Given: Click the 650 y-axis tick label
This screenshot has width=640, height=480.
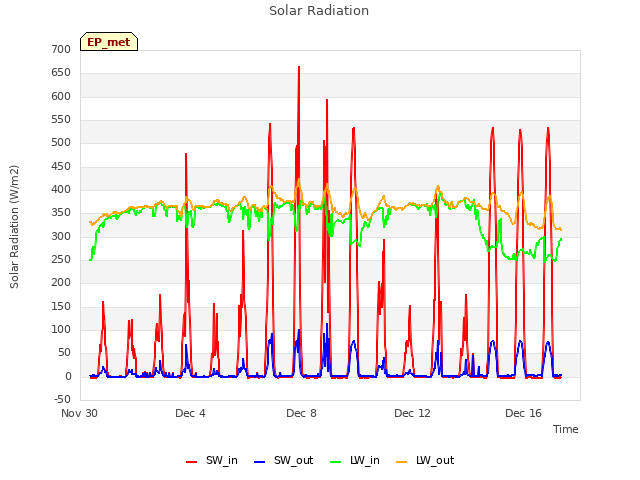Looking at the screenshot, I should tap(61, 73).
